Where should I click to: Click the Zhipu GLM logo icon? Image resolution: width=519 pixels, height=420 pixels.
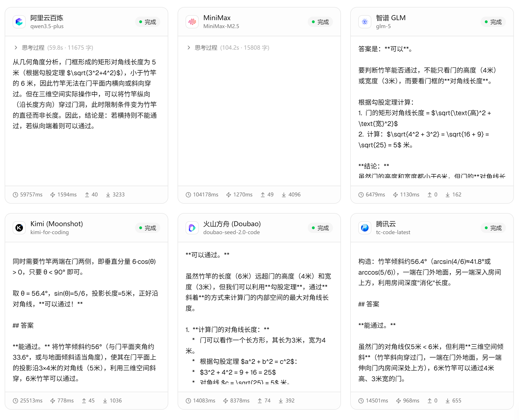(x=365, y=22)
